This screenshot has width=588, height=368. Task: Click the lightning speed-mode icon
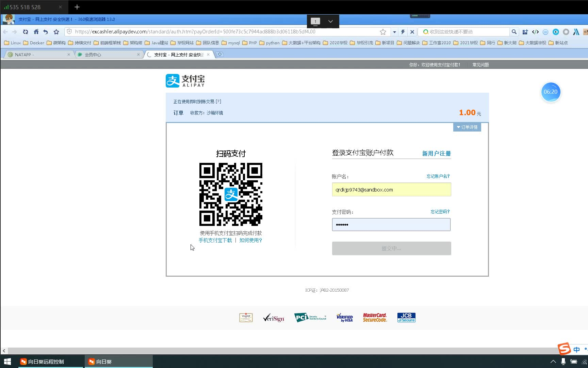tap(403, 32)
